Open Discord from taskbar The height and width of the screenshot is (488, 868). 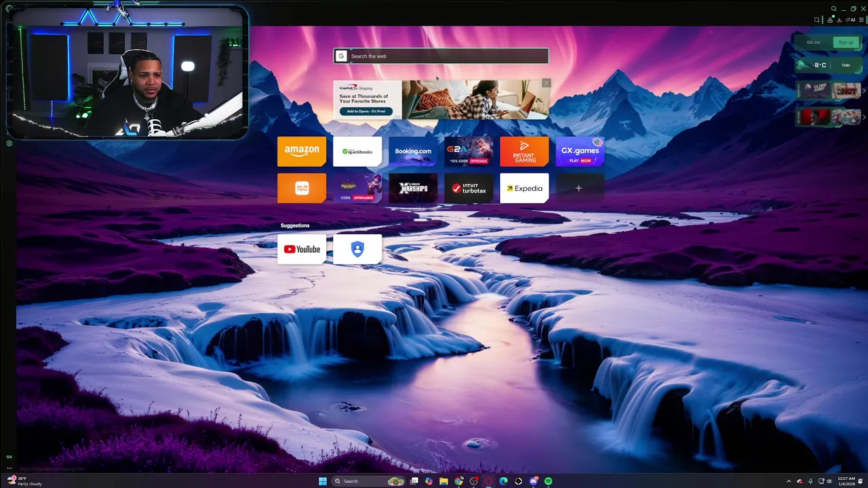pos(534,481)
